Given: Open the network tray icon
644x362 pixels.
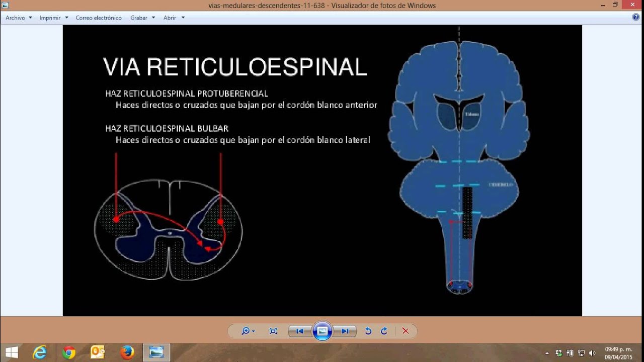Looking at the screenshot, I should point(582,353).
